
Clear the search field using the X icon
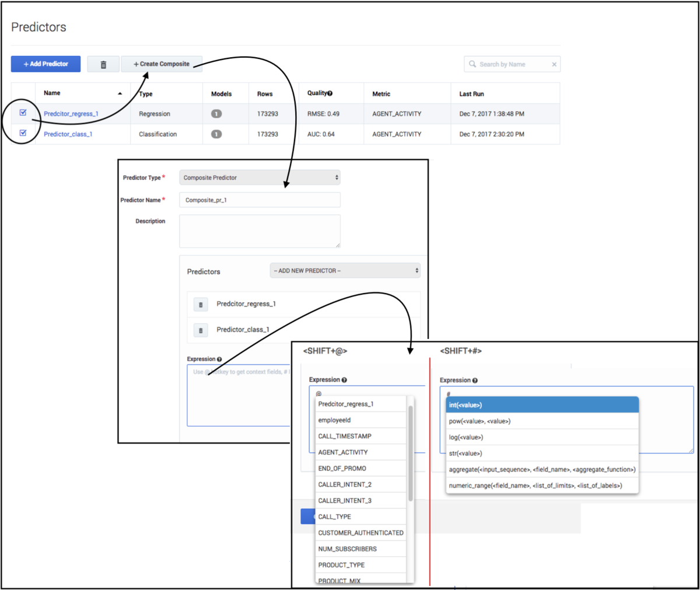[554, 64]
